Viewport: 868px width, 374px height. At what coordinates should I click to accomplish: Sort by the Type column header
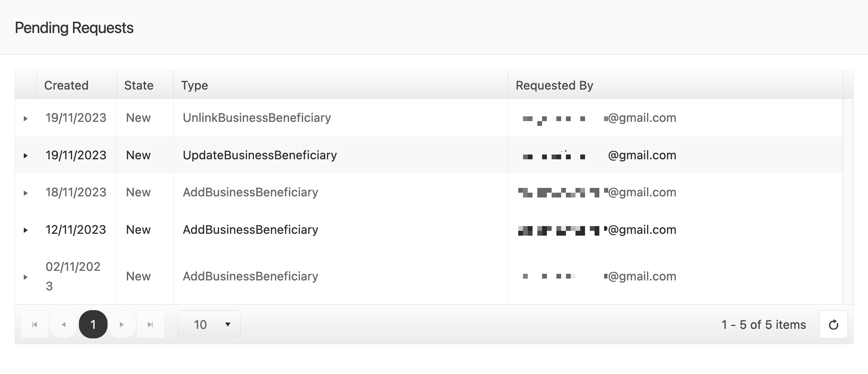[x=195, y=86]
